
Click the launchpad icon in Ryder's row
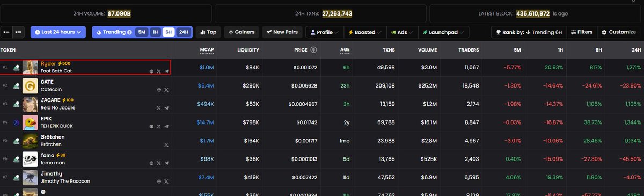click(x=17, y=67)
